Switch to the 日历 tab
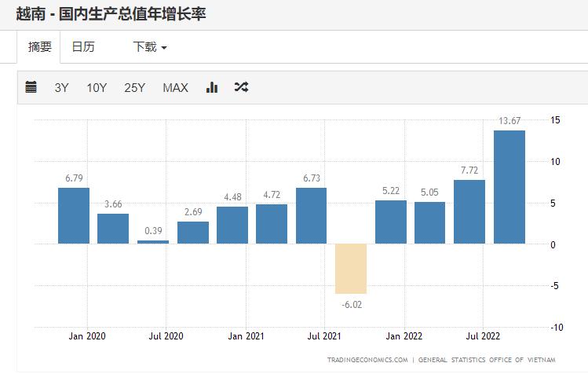Image resolution: width=588 pixels, height=374 pixels. click(x=83, y=47)
